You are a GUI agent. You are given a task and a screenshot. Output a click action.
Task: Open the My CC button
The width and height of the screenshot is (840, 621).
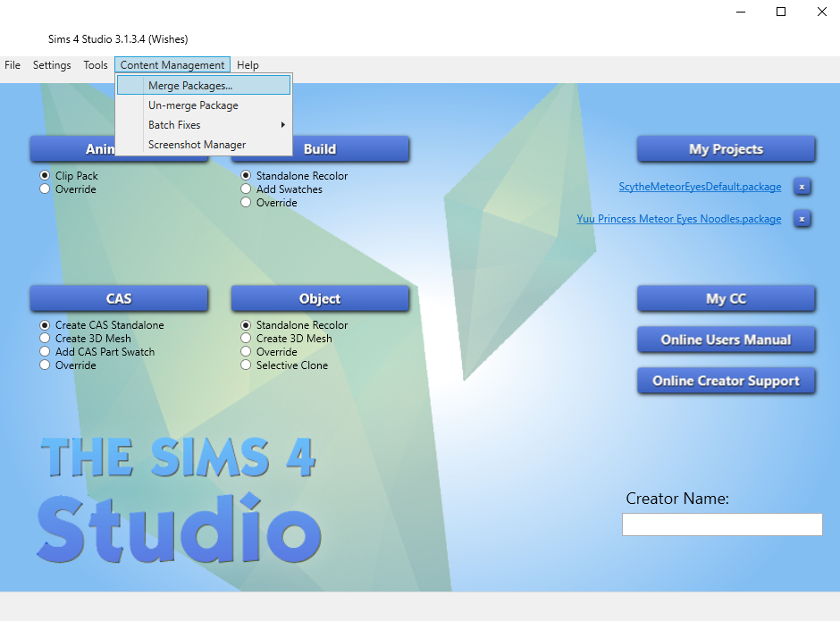pos(726,298)
